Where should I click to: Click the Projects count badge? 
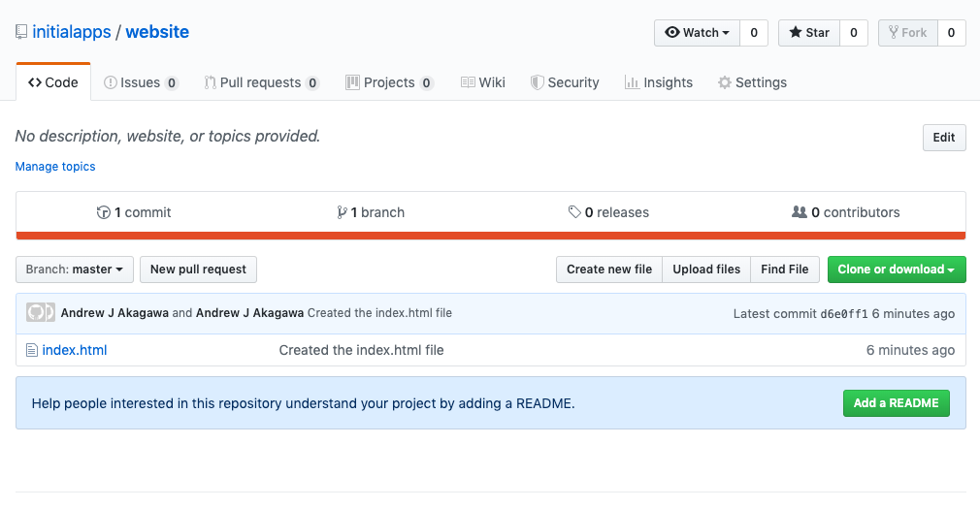426,83
